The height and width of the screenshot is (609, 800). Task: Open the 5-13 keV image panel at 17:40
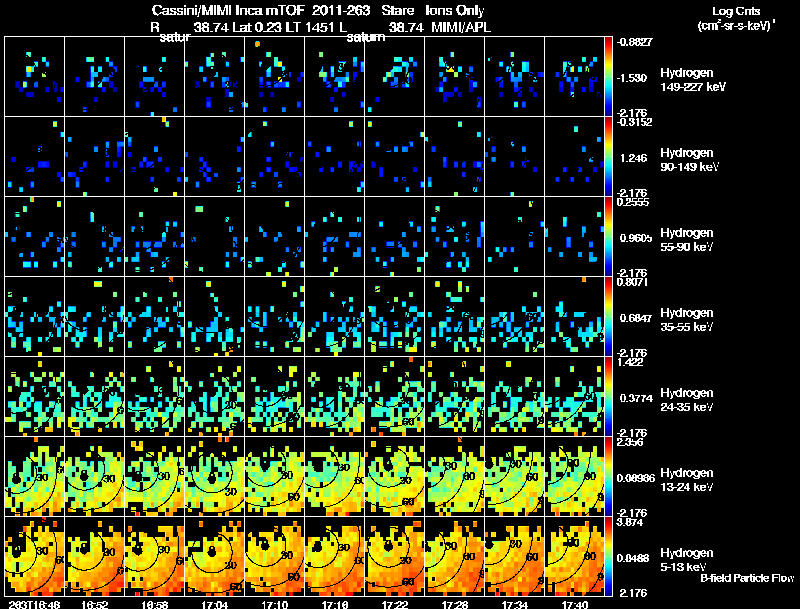[574, 556]
